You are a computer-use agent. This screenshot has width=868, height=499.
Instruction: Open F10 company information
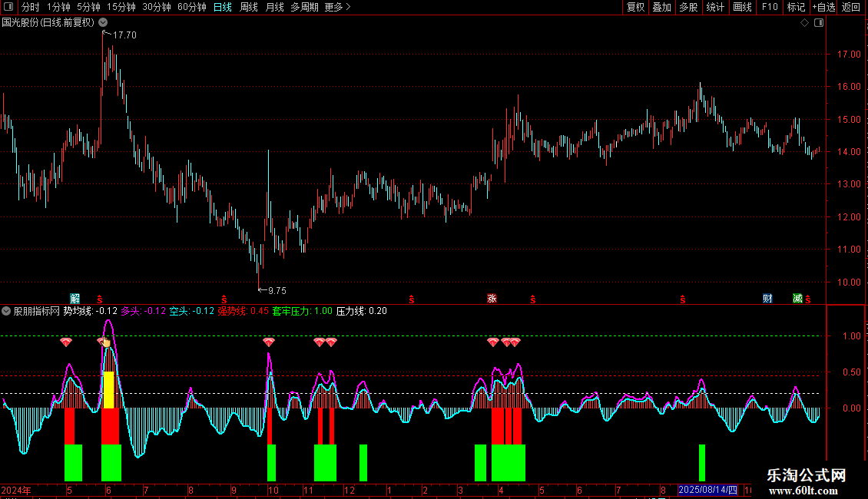[770, 7]
